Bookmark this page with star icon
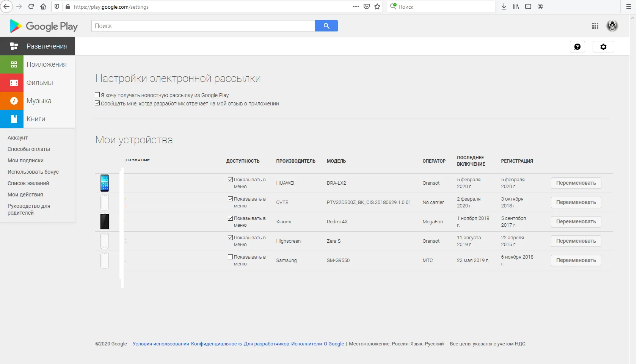Screen dimensions: 637x364 tap(377, 6)
